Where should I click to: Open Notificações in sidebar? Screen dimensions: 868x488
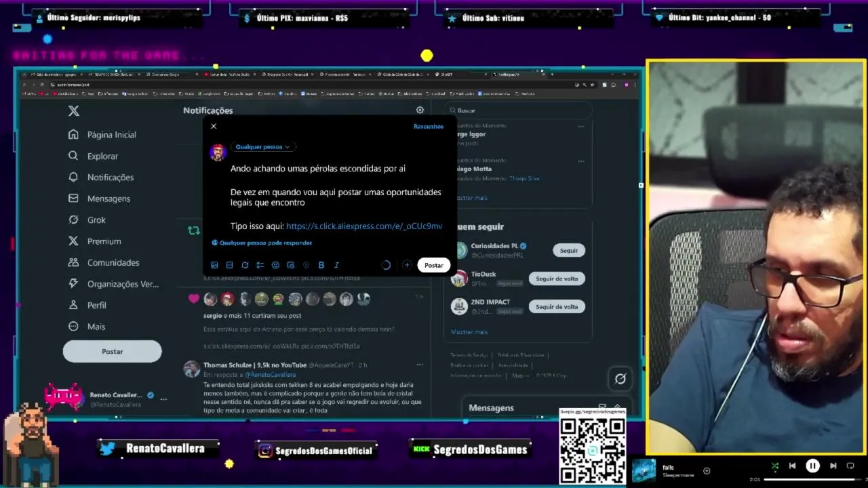[x=101, y=178]
